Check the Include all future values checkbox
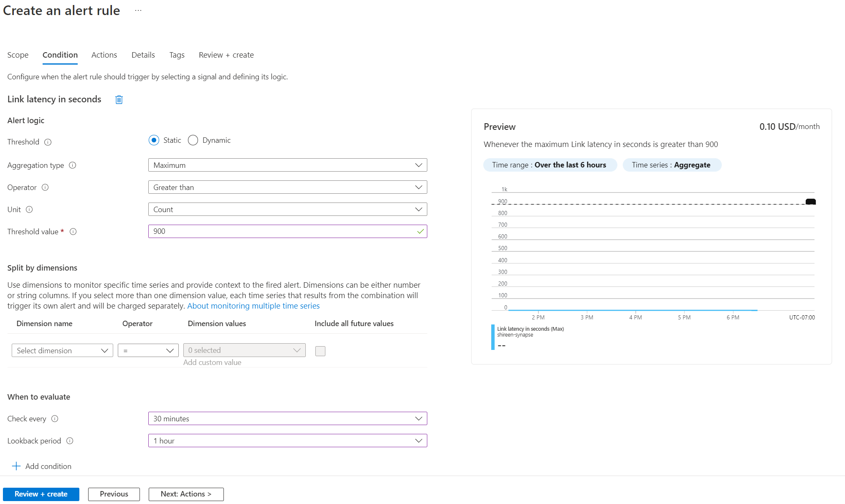 320,351
